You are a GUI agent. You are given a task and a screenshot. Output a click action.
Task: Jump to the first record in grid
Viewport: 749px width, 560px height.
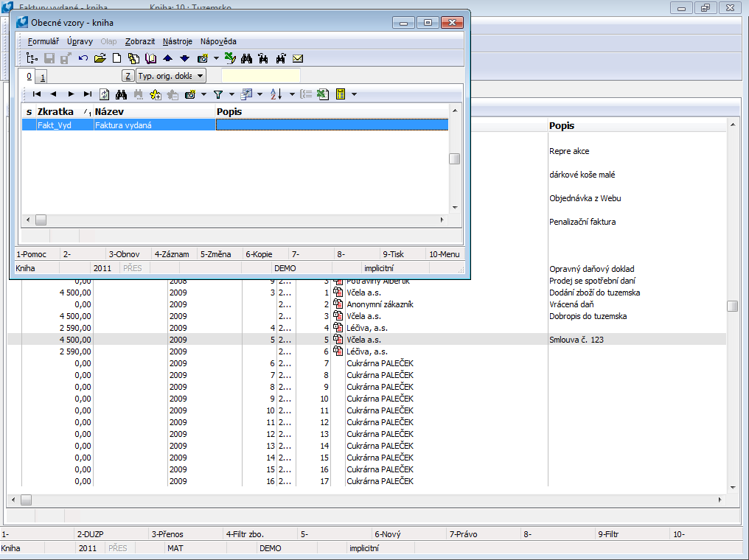(x=36, y=94)
